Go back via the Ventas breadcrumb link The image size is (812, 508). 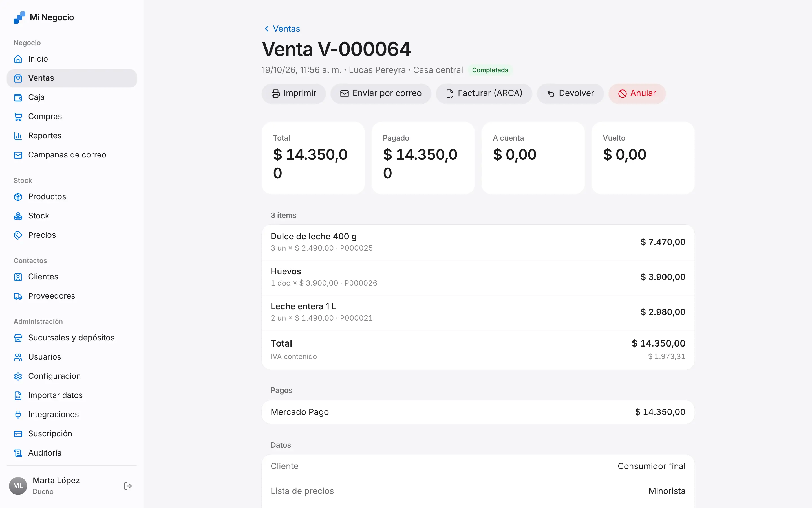tap(282, 29)
